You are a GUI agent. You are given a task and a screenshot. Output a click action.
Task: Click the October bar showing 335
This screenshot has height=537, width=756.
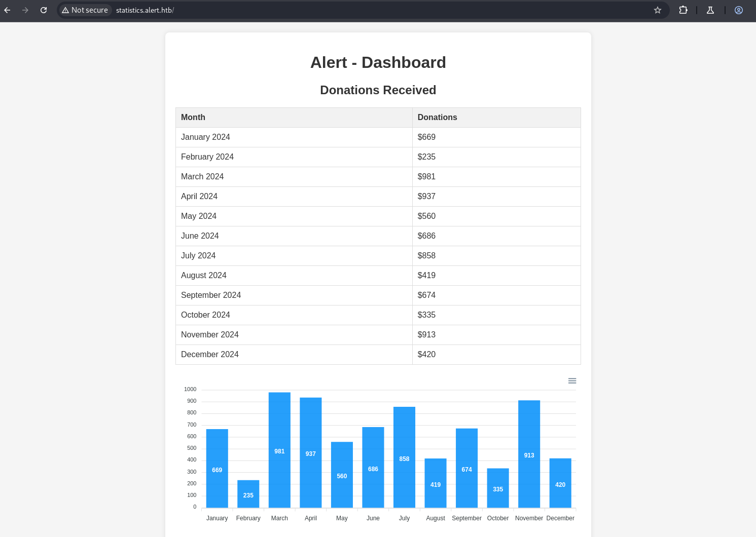click(x=498, y=488)
